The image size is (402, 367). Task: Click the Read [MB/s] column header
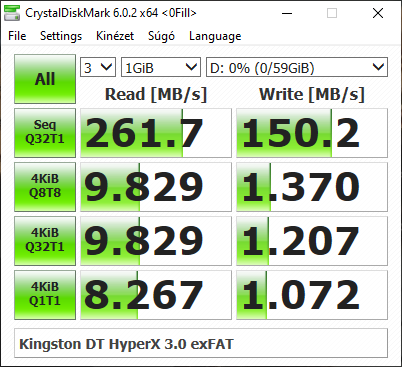coord(156,94)
